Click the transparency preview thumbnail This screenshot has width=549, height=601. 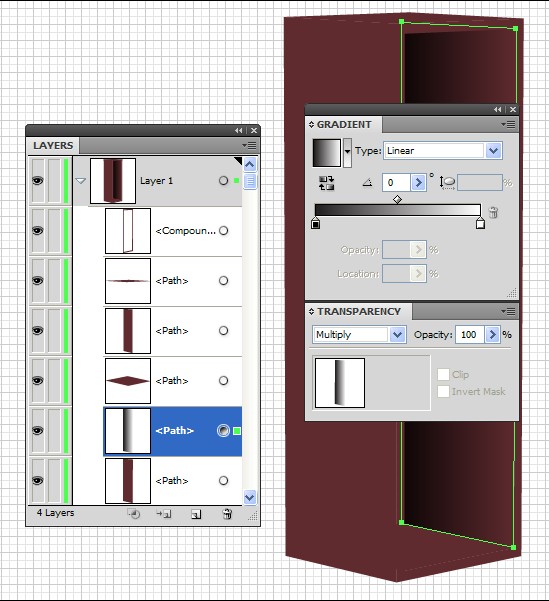tap(340, 383)
